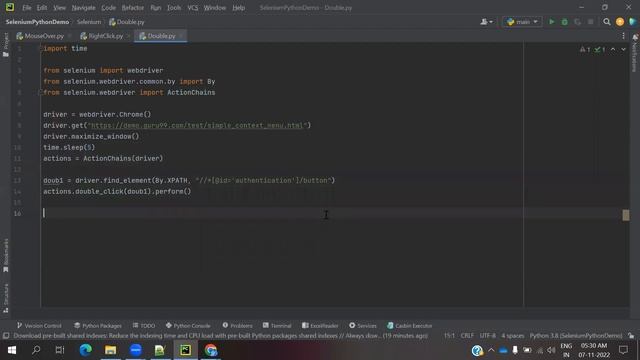The image size is (640, 360).
Task: Open the ExcelReader tool window
Action: pos(320,325)
